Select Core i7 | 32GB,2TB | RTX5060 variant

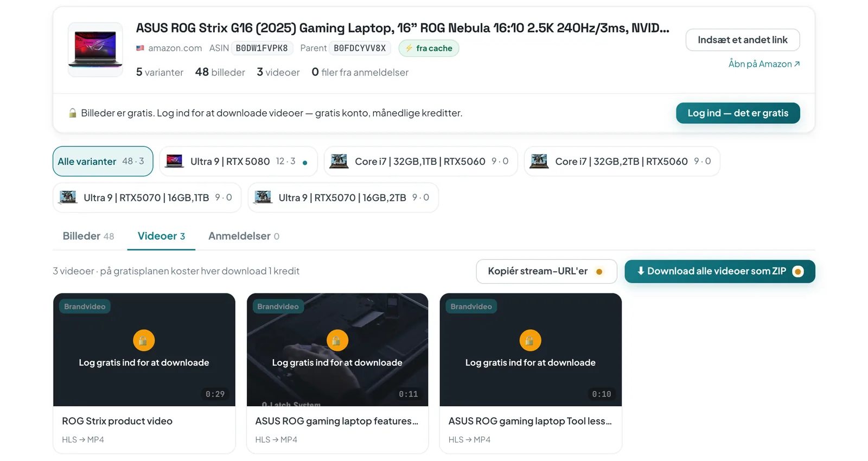[622, 161]
